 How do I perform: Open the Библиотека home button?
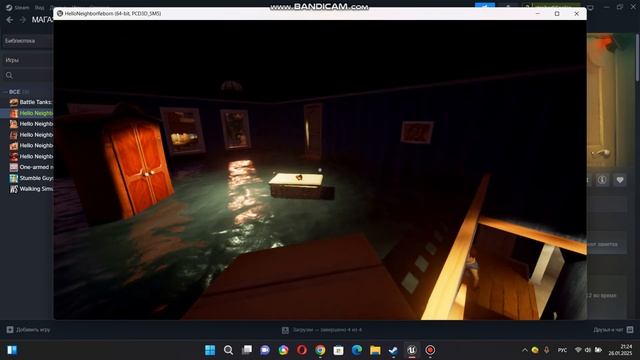coord(28,41)
